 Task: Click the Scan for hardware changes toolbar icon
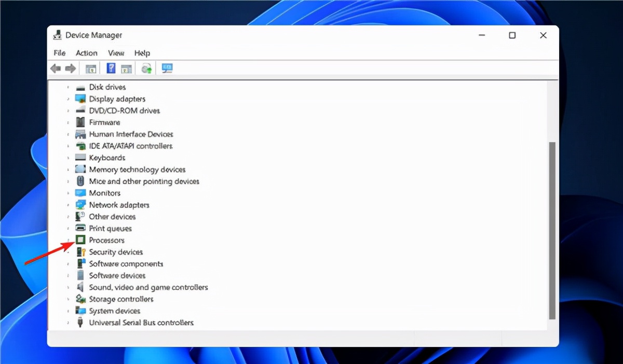click(x=146, y=68)
